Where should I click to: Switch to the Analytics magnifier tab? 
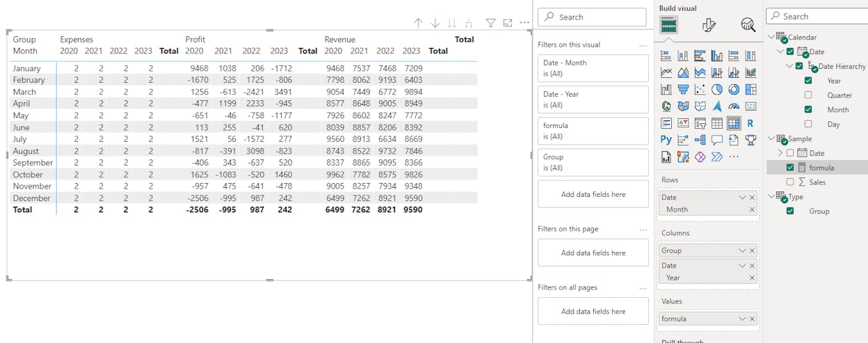[748, 25]
